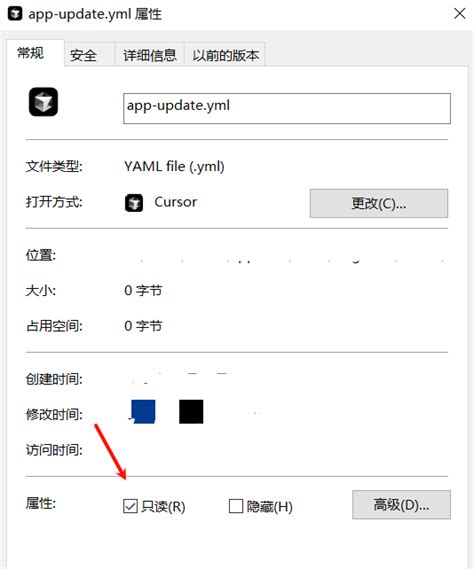474x569 pixels.
Task: Open advanced attributes with 高级(D)...
Action: tap(401, 505)
